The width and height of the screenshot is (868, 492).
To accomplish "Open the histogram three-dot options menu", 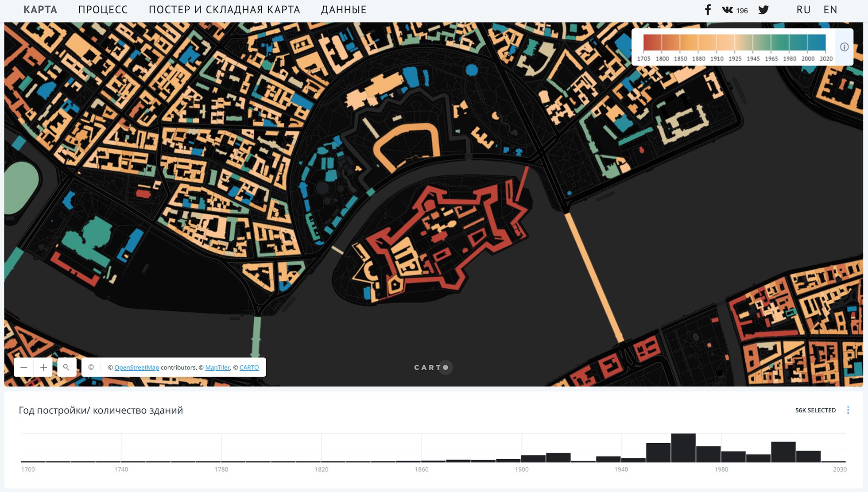I will pyautogui.click(x=848, y=410).
